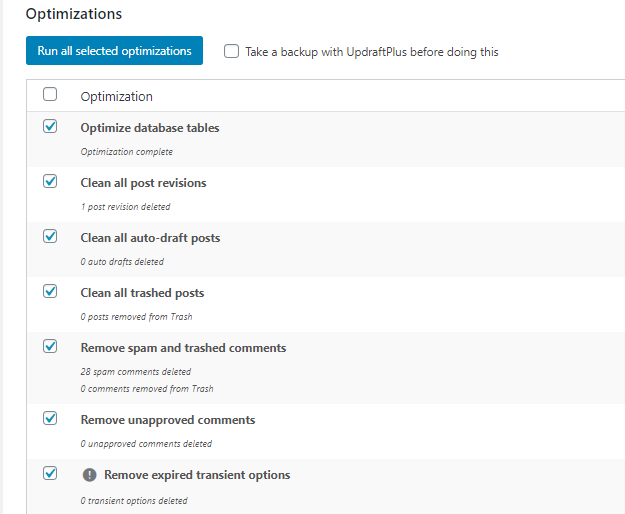Uncheck Clean all post revisions
Screen dimensions: 625x514
click(50, 181)
